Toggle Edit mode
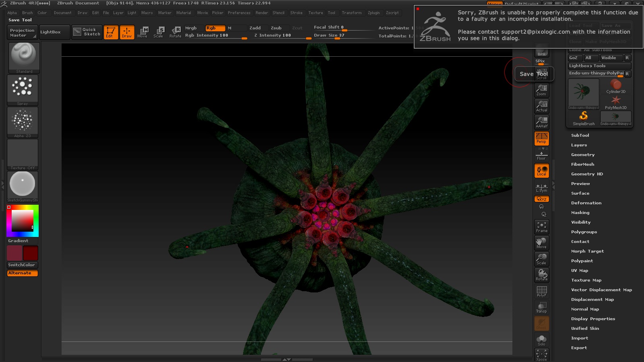Viewport: 644px width, 362px height. (111, 32)
